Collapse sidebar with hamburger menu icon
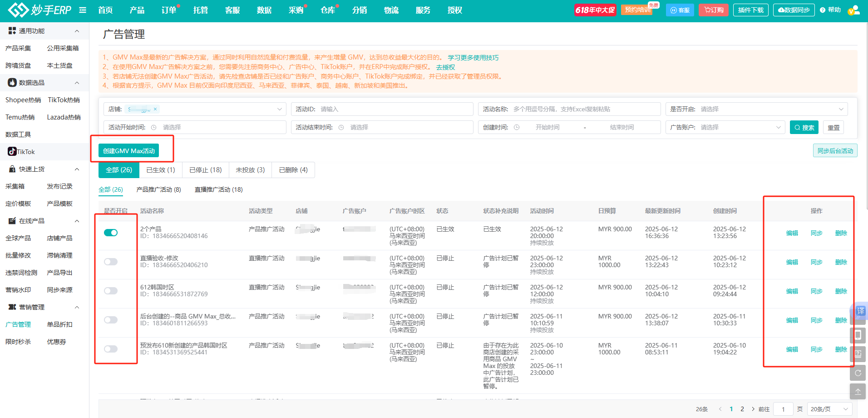Viewport: 868px width, 418px height. pos(83,10)
